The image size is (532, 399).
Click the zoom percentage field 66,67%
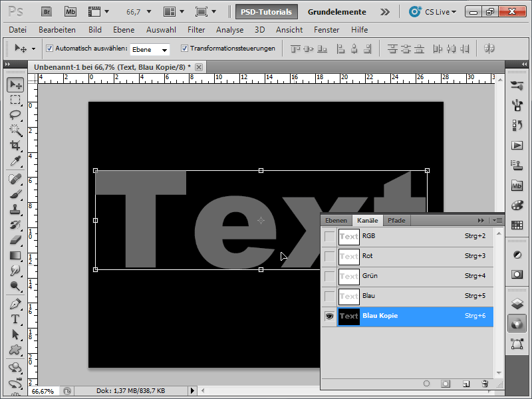[x=43, y=391]
